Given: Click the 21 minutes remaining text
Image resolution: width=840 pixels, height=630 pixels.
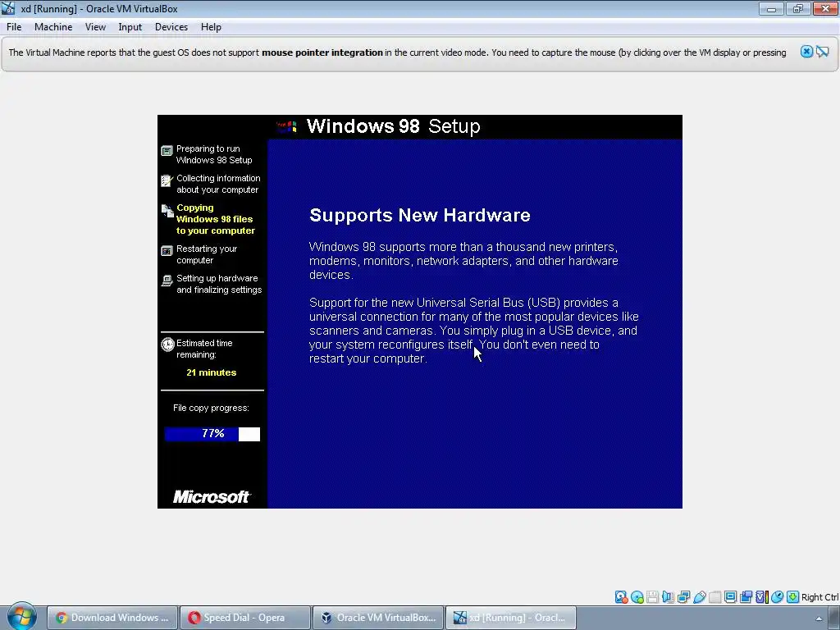Looking at the screenshot, I should pos(211,372).
